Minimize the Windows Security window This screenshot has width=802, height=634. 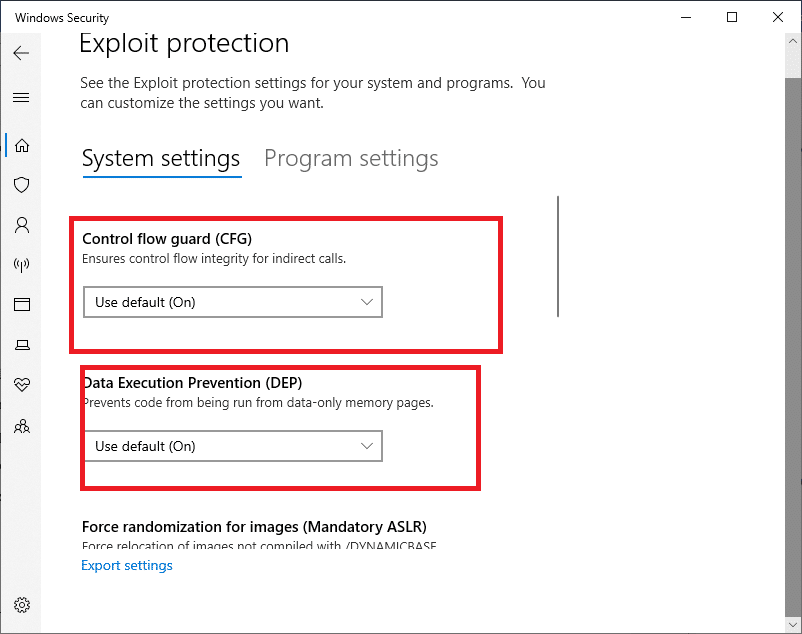point(686,17)
